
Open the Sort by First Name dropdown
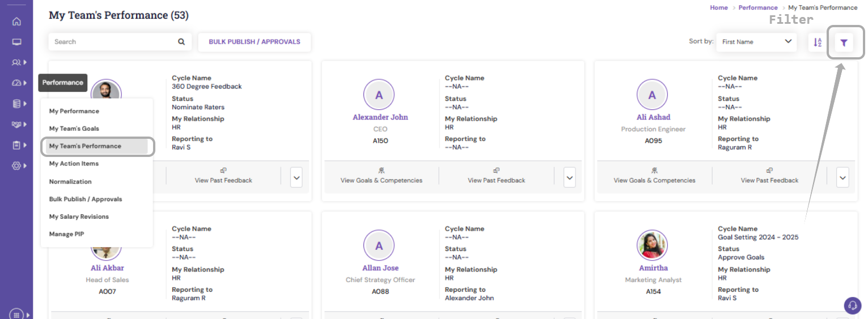(756, 42)
